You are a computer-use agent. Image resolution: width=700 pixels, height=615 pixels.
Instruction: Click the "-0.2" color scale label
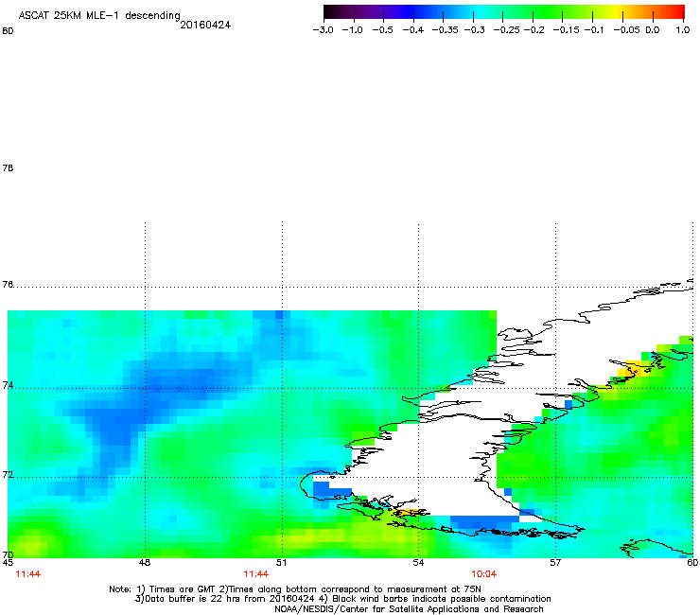(x=534, y=30)
